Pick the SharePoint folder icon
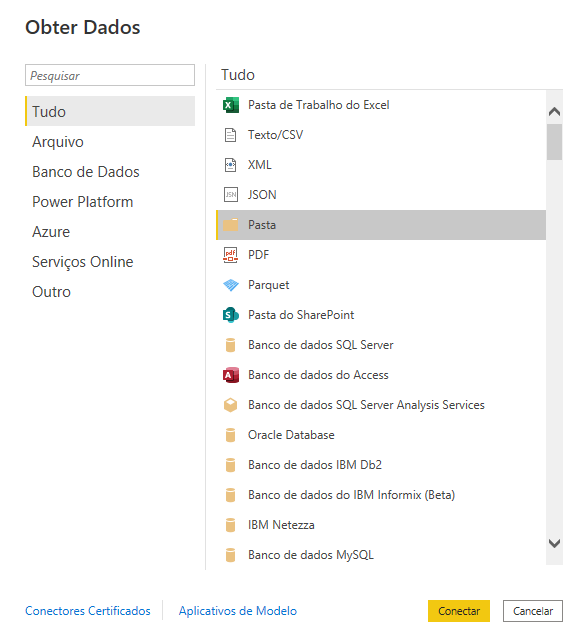The image size is (571, 642). pos(230,315)
